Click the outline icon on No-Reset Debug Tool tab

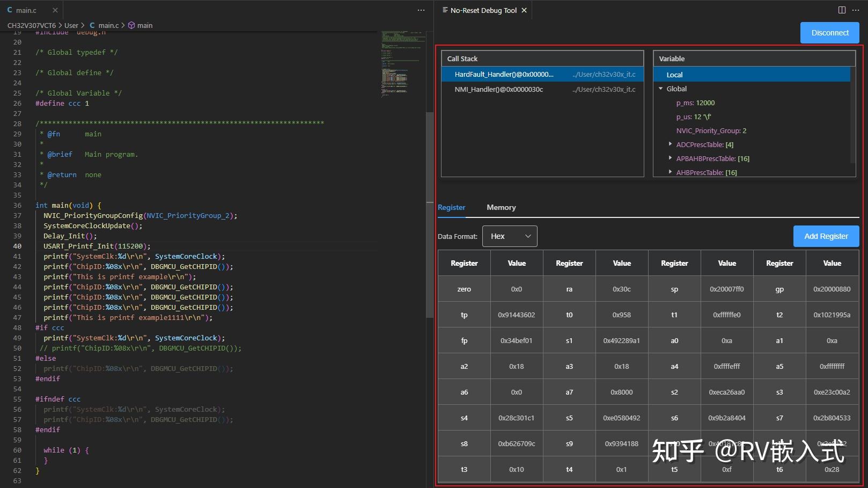coord(444,10)
